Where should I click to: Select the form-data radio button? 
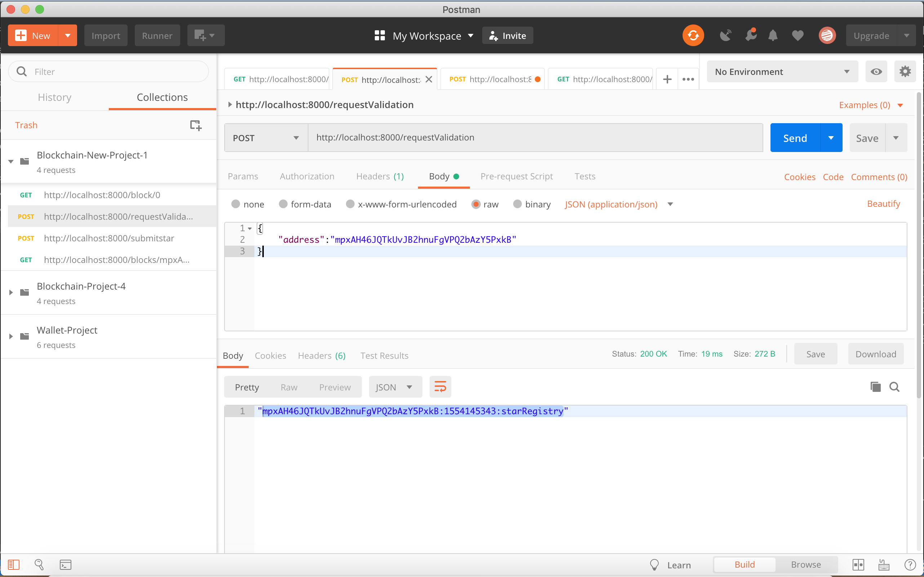pos(283,204)
